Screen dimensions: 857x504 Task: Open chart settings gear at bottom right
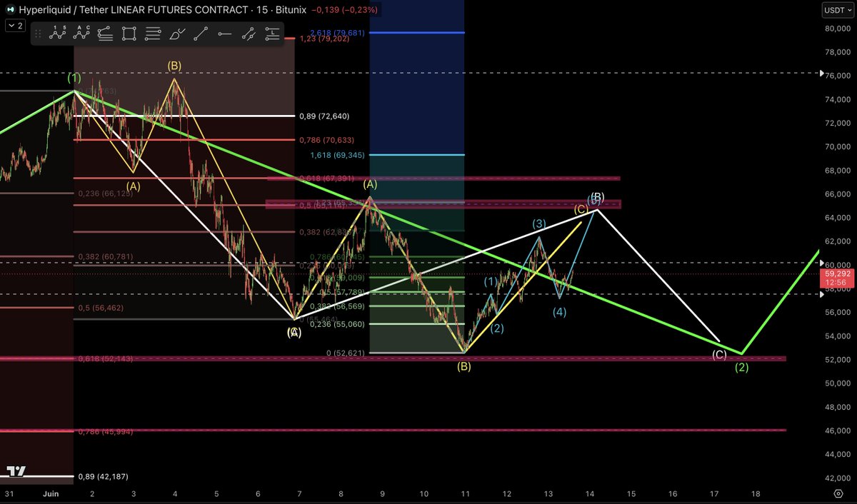[838, 493]
